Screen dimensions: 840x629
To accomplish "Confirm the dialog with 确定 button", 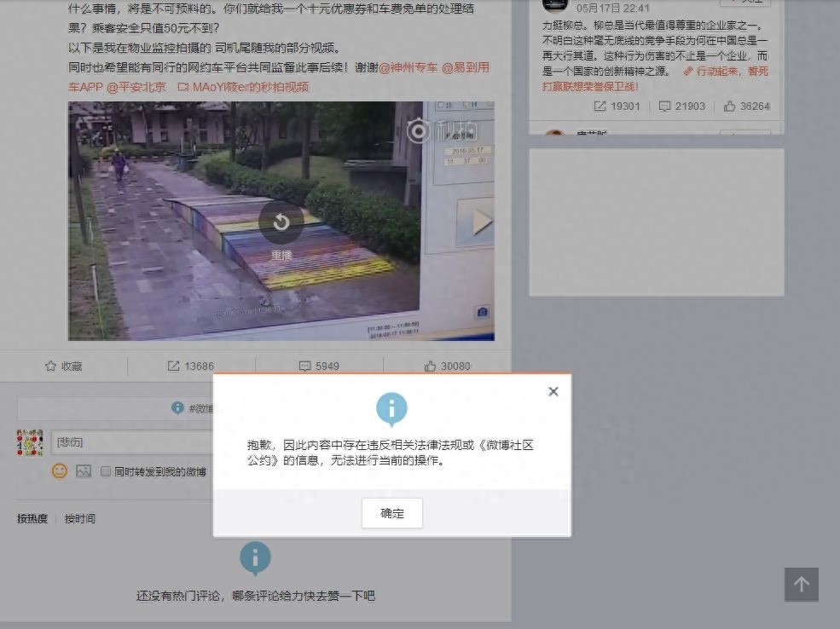I will [392, 513].
